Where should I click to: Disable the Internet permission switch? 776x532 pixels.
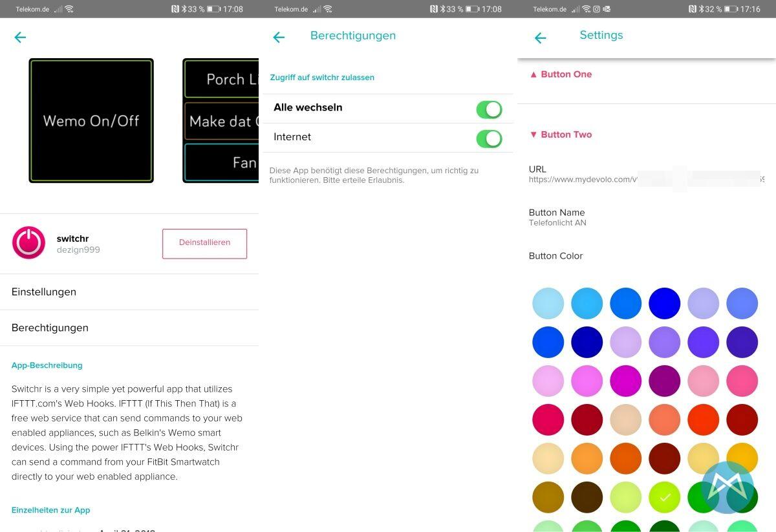(489, 138)
